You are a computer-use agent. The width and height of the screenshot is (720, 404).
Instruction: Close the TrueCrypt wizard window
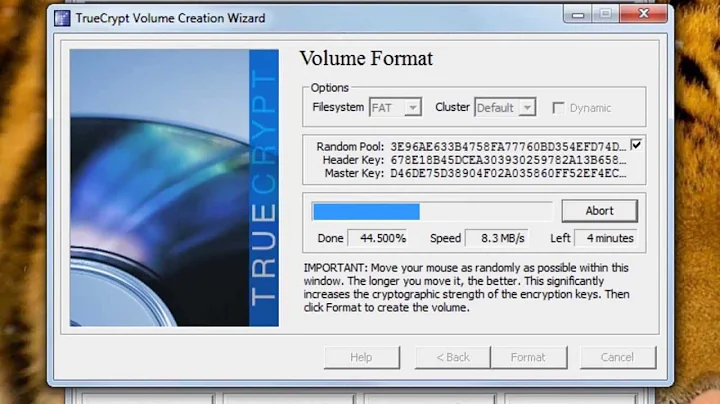coord(643,14)
